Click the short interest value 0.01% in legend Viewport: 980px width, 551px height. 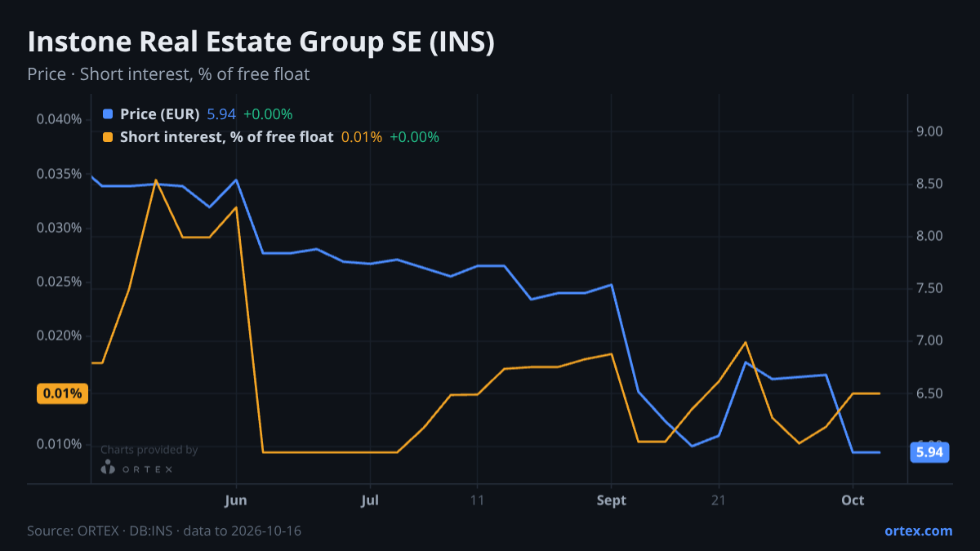point(361,137)
